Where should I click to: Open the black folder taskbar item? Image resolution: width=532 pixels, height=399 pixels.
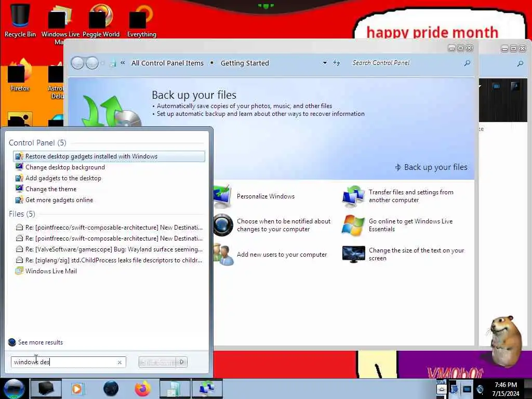(46, 389)
